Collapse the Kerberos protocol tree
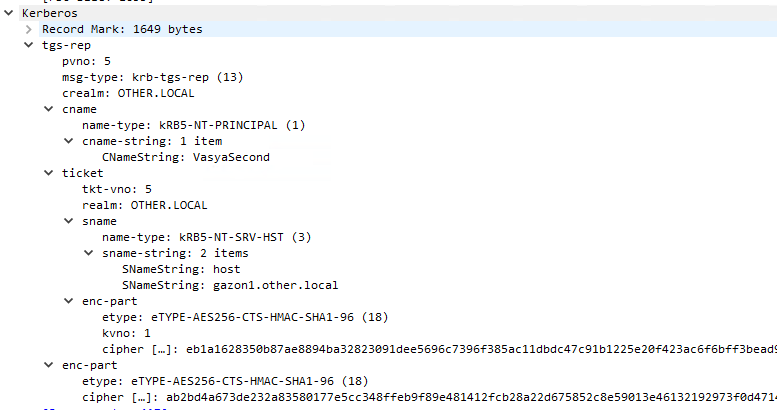 pyautogui.click(x=8, y=13)
